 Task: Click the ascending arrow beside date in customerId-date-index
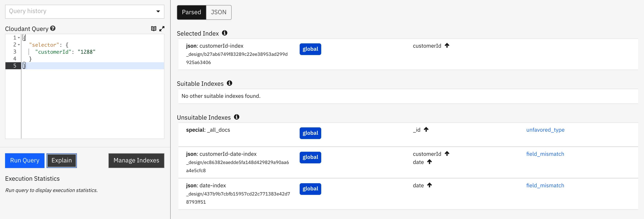tap(429, 162)
